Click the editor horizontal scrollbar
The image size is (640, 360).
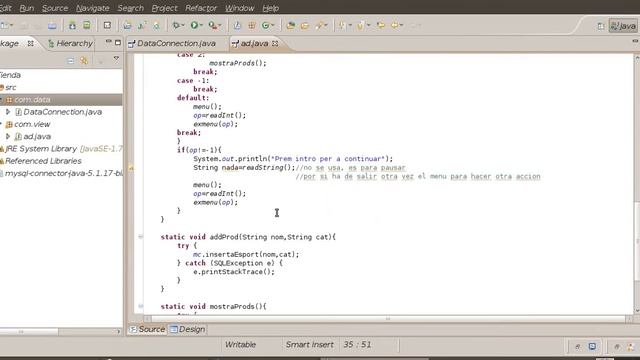tap(388, 319)
